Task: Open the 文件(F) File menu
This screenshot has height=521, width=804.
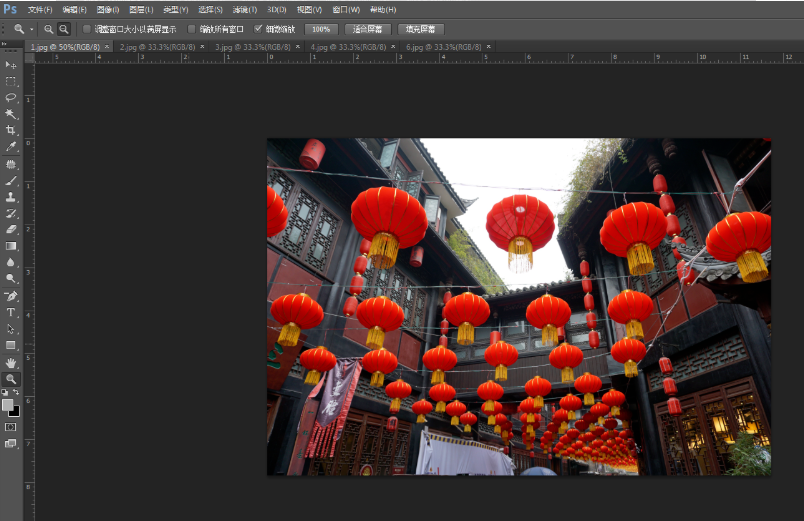Action: coord(40,9)
